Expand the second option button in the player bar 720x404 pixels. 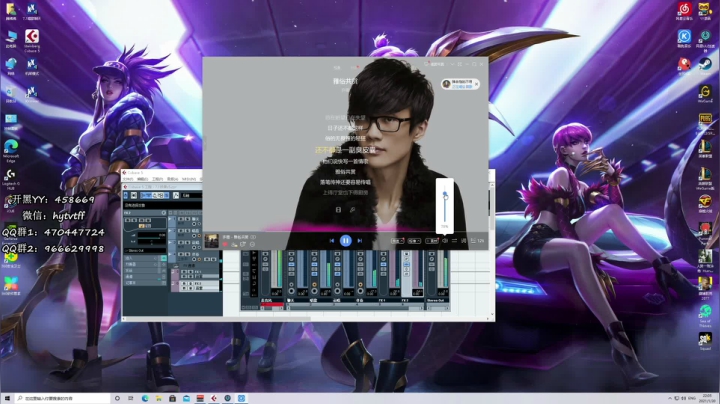[x=414, y=241]
